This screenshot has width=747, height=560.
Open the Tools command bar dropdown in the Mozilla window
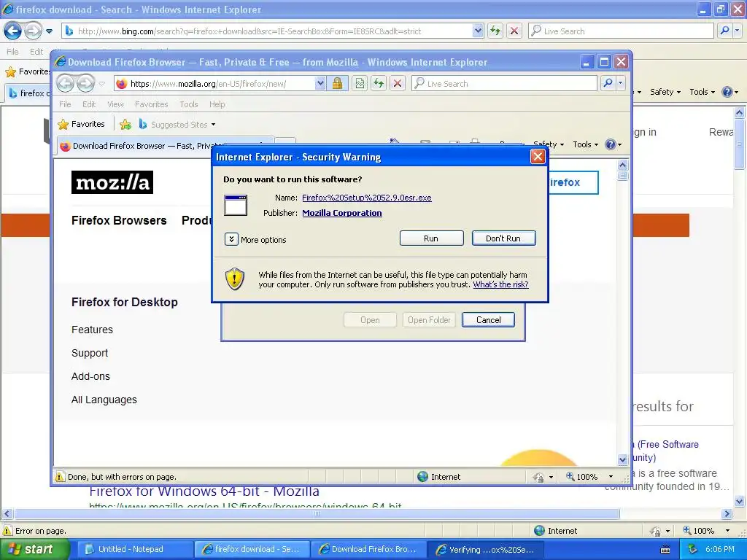[x=585, y=144]
